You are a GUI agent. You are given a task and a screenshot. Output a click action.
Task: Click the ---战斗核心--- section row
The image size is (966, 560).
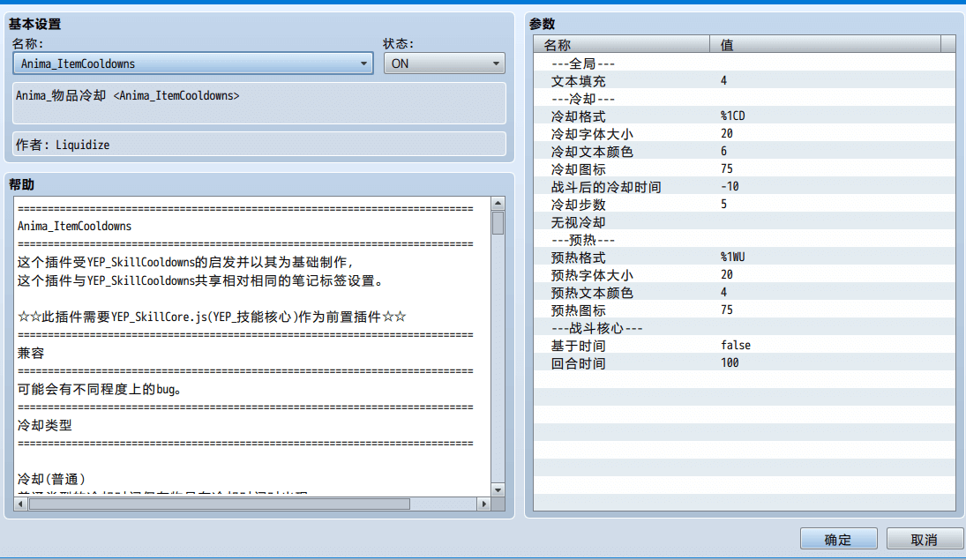point(745,328)
